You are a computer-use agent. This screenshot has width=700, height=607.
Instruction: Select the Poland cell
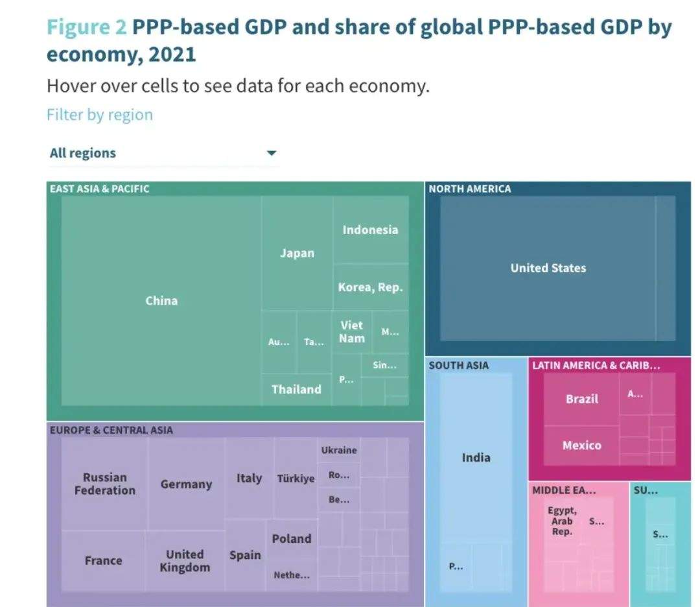point(292,539)
